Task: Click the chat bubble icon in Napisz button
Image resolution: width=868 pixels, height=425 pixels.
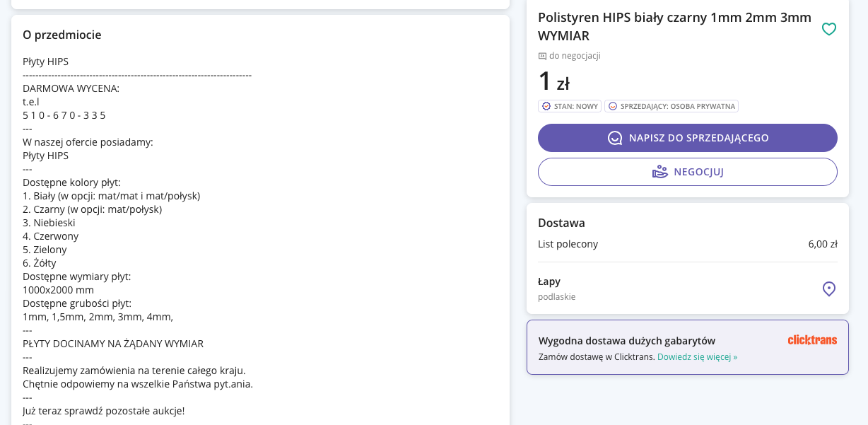Action: tap(615, 138)
